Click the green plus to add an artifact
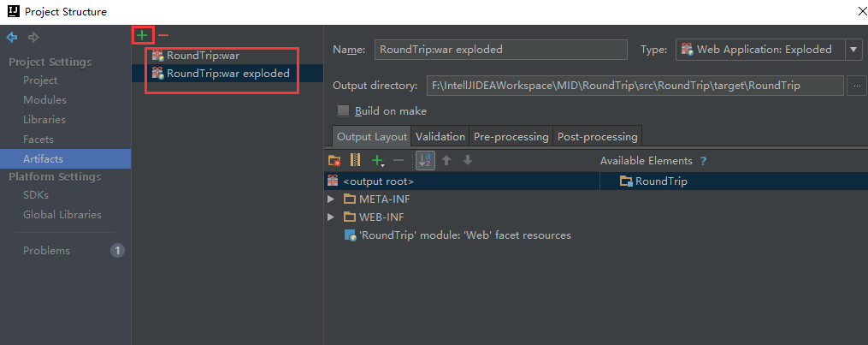 click(x=142, y=35)
